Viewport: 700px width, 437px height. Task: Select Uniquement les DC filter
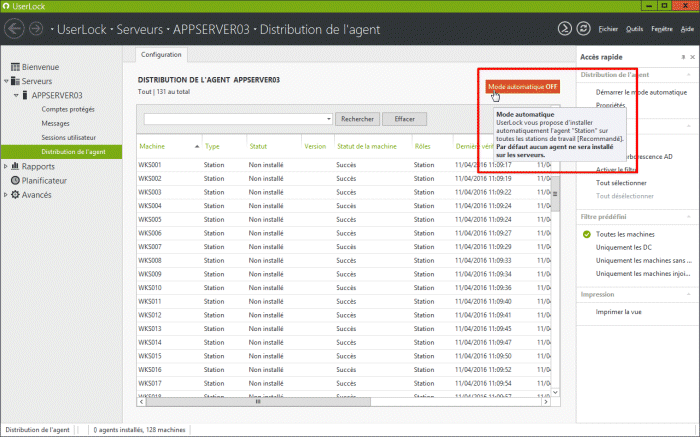[x=623, y=247]
